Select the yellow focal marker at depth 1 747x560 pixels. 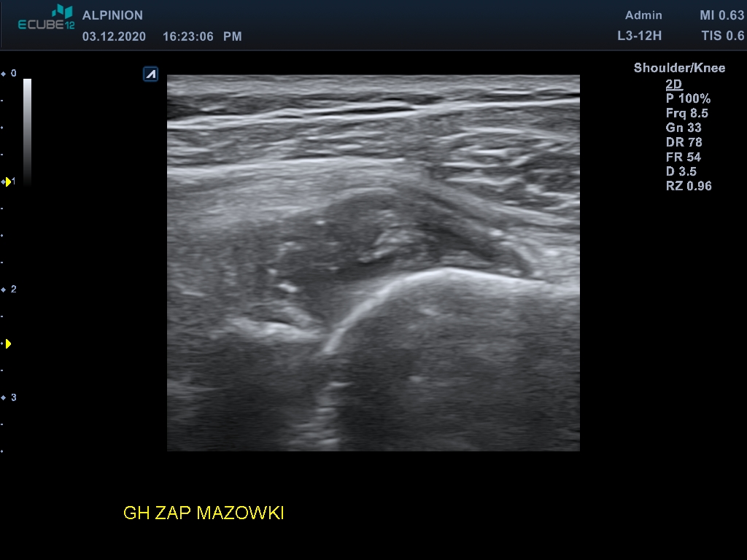(7, 182)
